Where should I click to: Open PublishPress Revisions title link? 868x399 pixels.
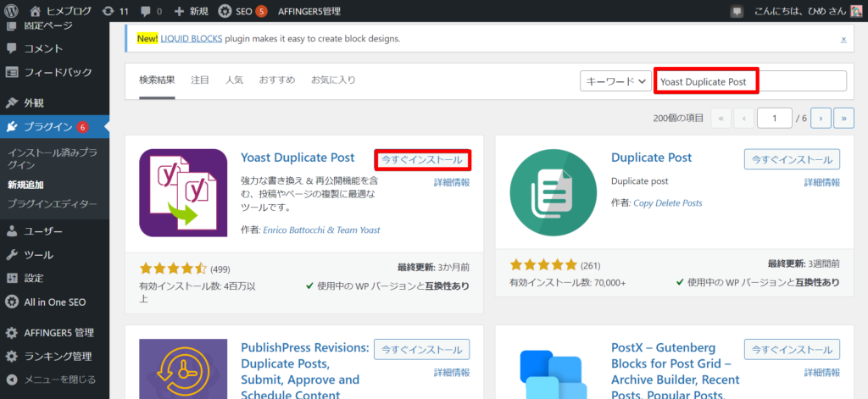coord(305,371)
